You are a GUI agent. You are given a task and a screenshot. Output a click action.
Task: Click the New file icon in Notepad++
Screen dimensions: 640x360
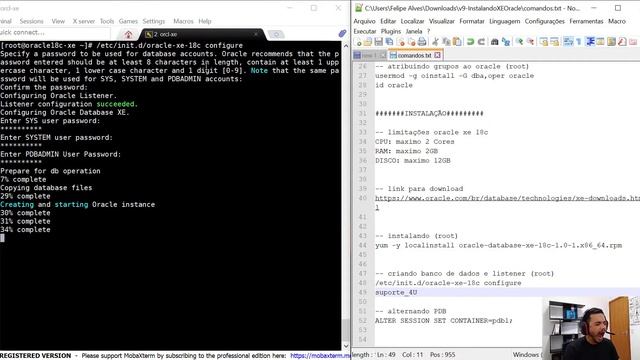pos(358,42)
